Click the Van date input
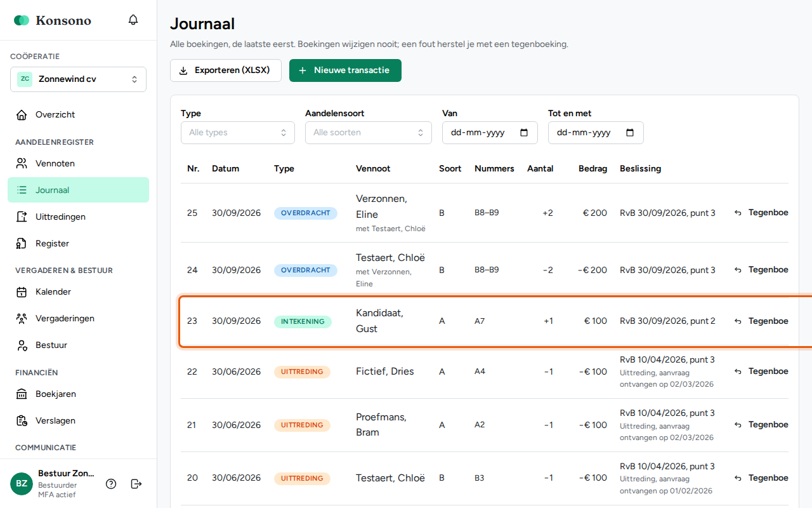This screenshot has width=812, height=508. pos(490,133)
